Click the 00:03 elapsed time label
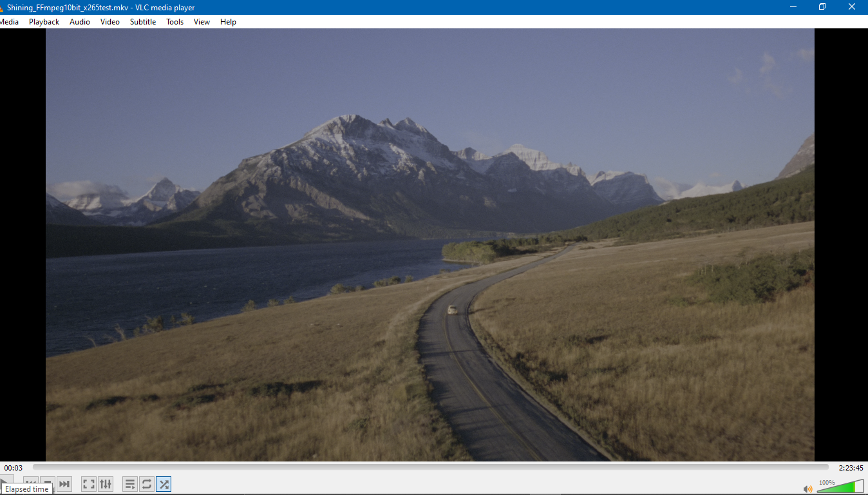 pos(14,468)
